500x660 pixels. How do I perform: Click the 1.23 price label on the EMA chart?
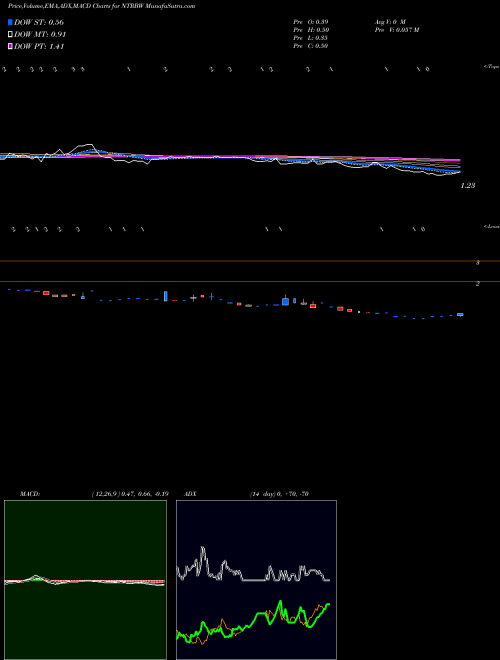(468, 185)
